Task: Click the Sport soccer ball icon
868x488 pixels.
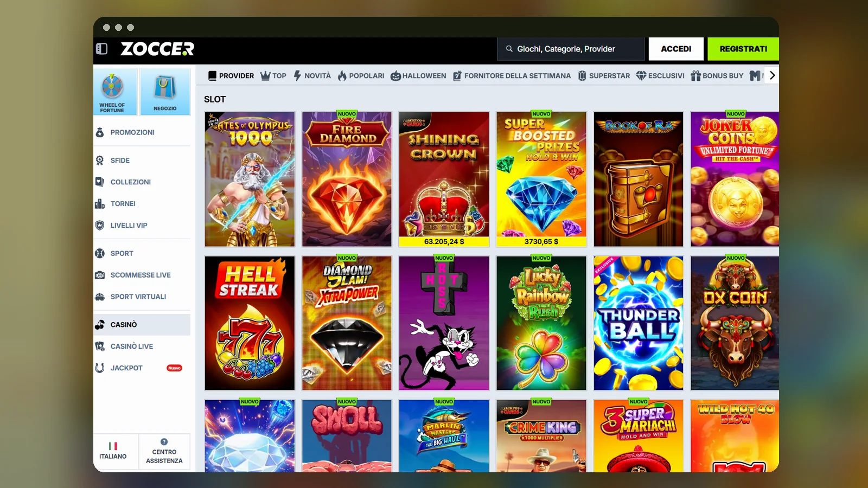Action: (100, 253)
